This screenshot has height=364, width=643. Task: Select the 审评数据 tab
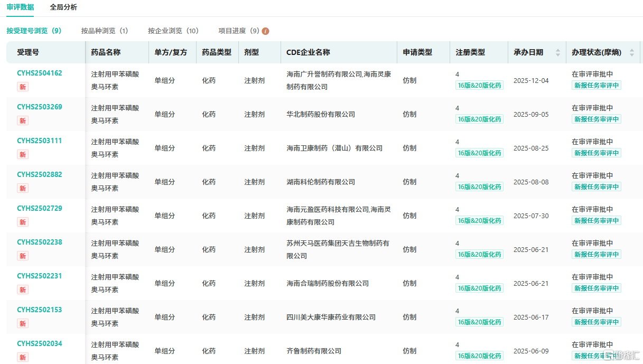tap(21, 7)
